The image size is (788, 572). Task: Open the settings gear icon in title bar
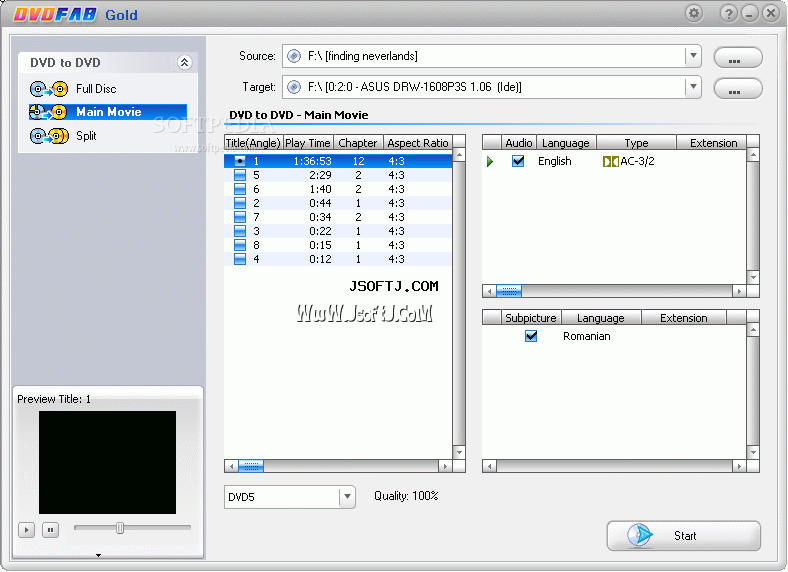(x=694, y=13)
